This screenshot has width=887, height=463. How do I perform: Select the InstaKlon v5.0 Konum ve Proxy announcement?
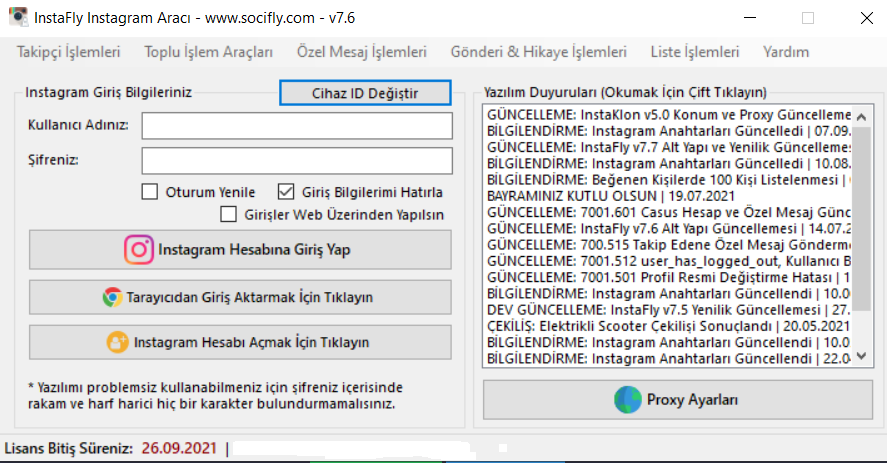pyautogui.click(x=668, y=115)
